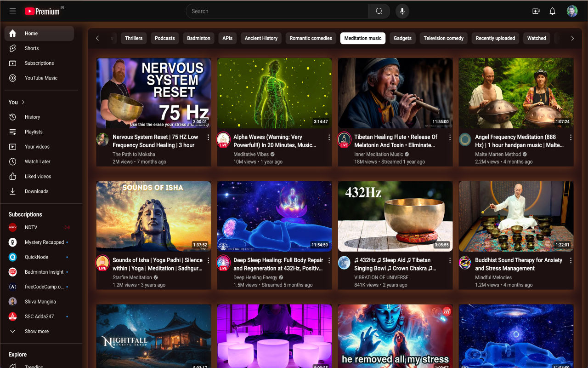Select the Recently uploaded chip

point(495,38)
